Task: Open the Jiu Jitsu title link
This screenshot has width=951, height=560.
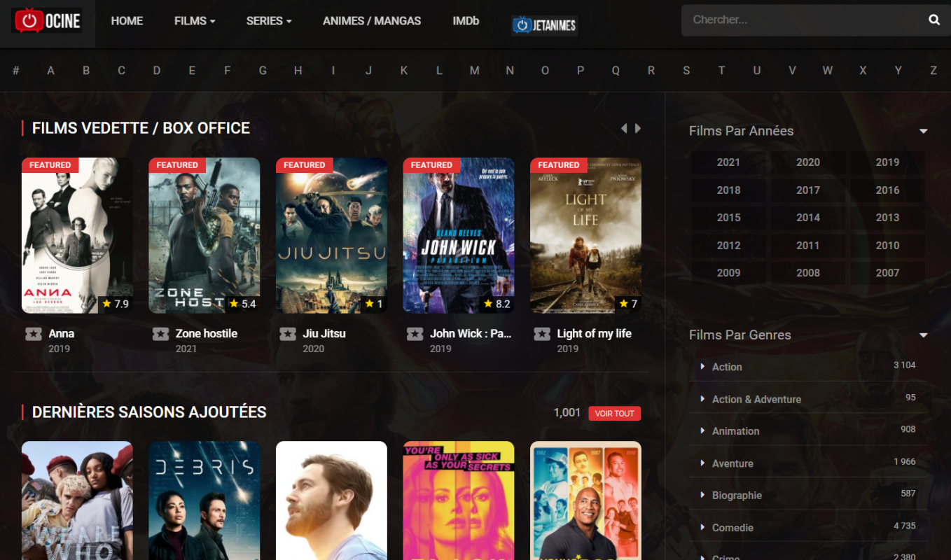Action: point(324,334)
